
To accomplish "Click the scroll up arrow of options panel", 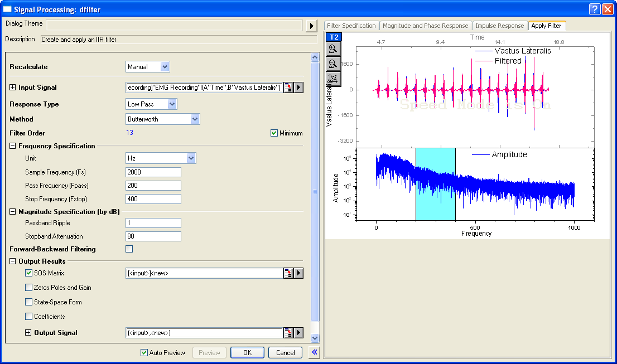I will (315, 57).
